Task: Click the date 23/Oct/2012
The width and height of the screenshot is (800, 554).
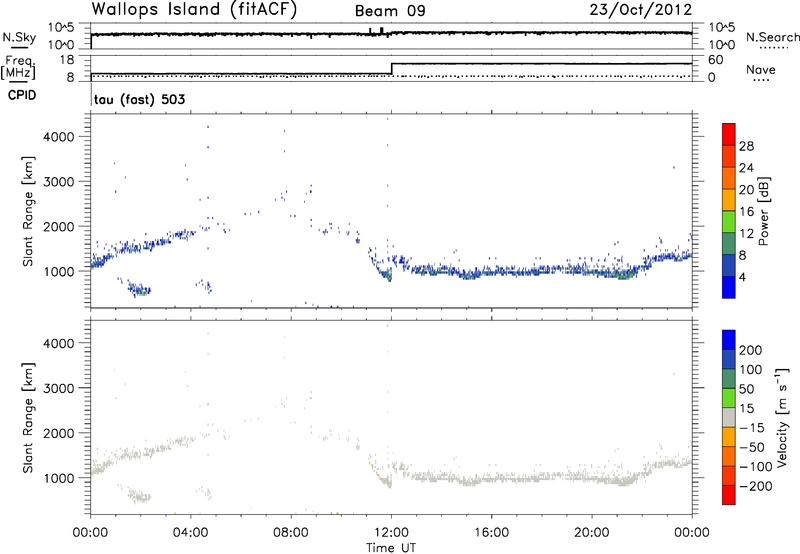Action: click(x=641, y=10)
